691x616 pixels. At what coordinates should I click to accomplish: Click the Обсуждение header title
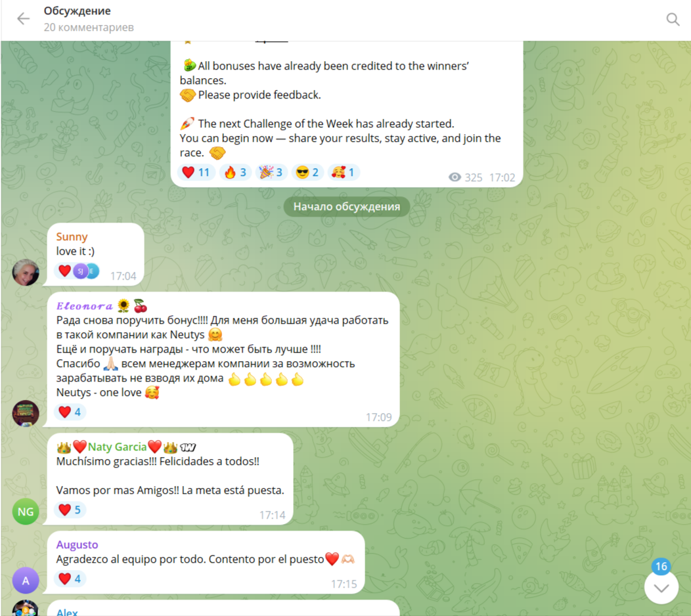77,11
